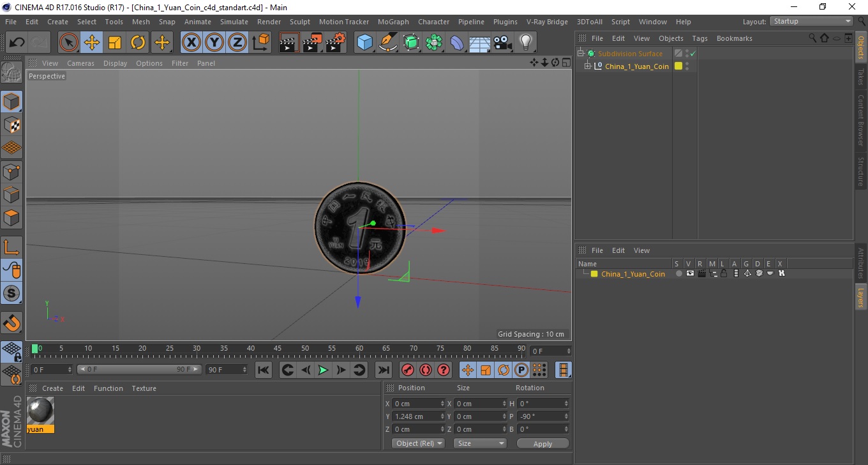Render the current view
The height and width of the screenshot is (465, 868).
pos(290,43)
